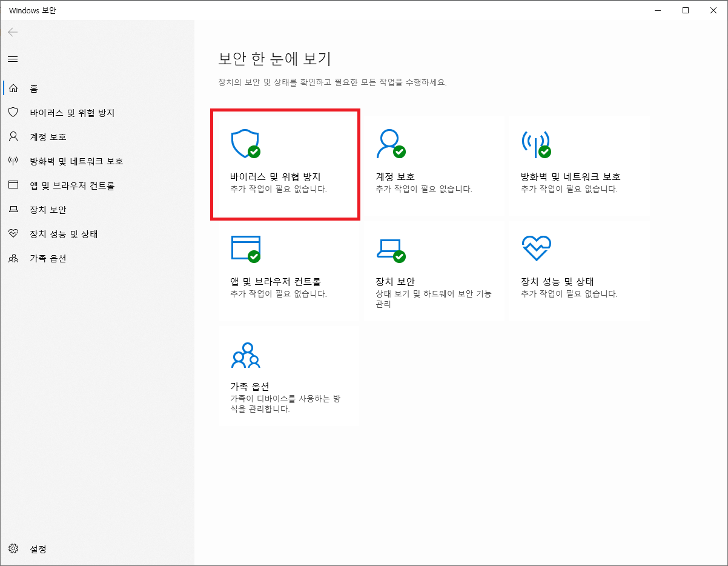Screen dimensions: 728x566
Task: Click status text under 장치 성능 및 상태 tile
Action: 569,294
